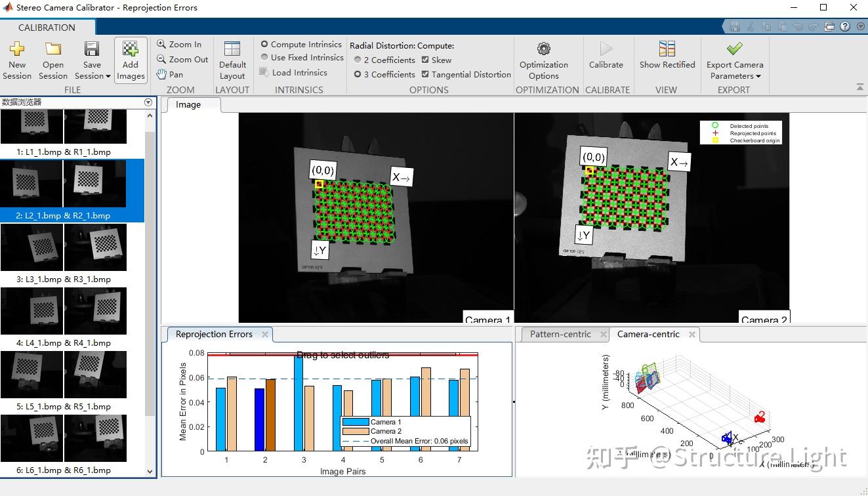This screenshot has width=868, height=496.
Task: Click the Switch Windows icon in quick access bar
Action: (829, 27)
